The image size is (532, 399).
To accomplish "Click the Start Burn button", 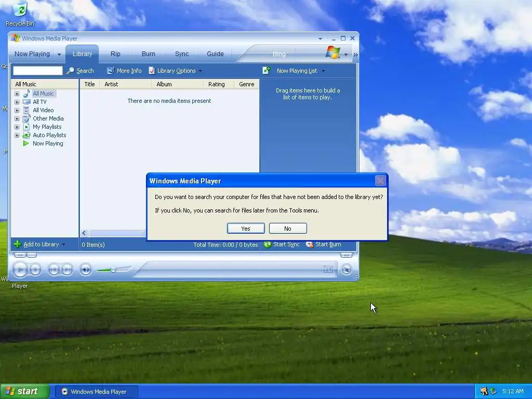I will click(323, 245).
